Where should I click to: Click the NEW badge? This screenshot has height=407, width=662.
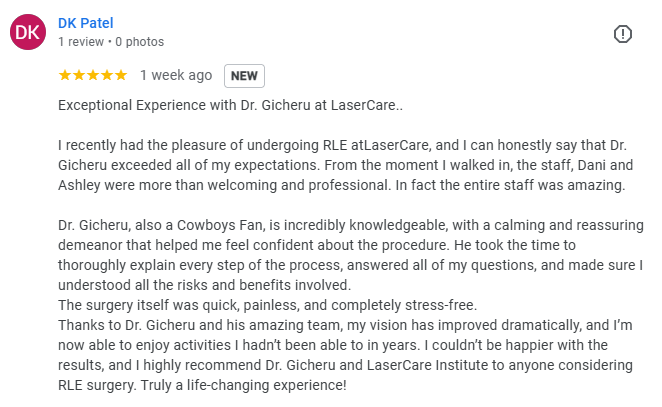(x=244, y=75)
